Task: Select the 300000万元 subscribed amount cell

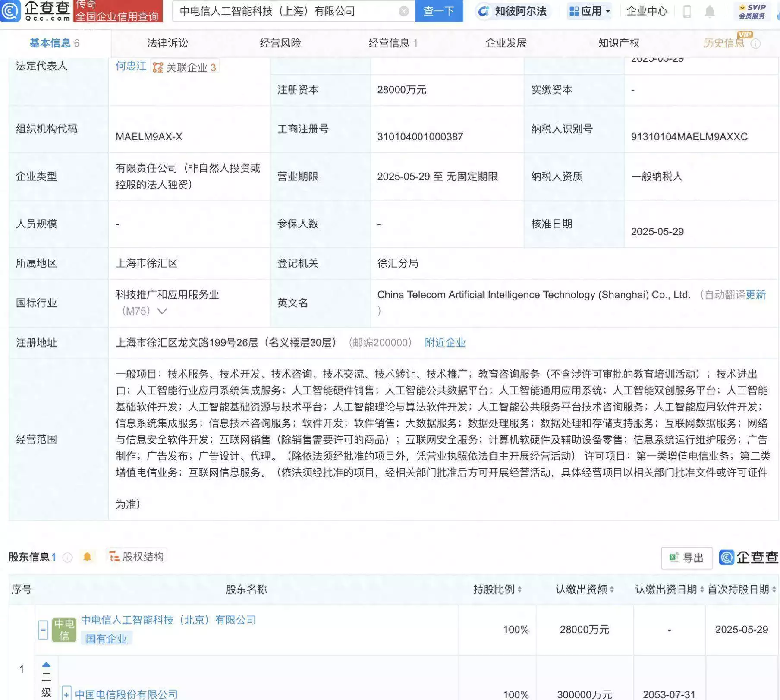Action: 585,694
